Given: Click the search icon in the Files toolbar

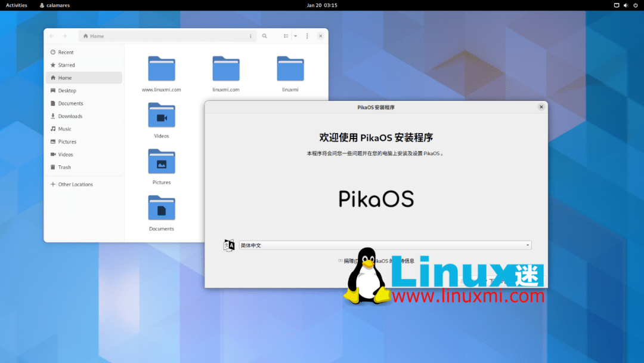Looking at the screenshot, I should (x=265, y=36).
